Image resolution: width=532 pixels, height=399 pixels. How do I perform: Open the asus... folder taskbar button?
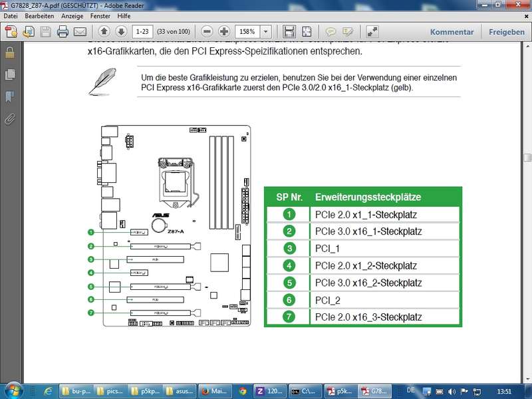click(x=180, y=391)
